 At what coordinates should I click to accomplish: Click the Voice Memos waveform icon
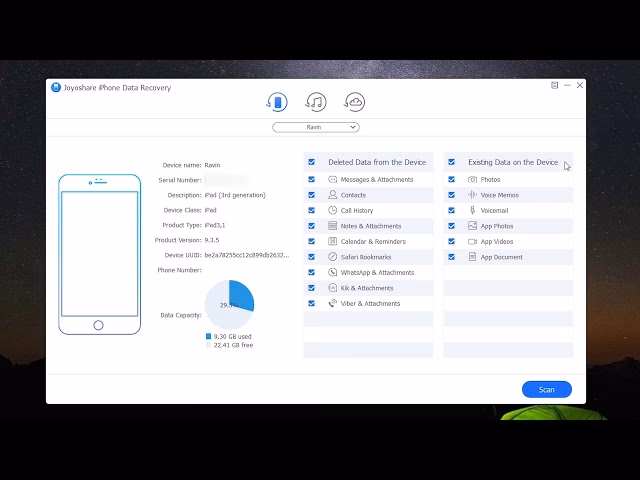pos(472,195)
